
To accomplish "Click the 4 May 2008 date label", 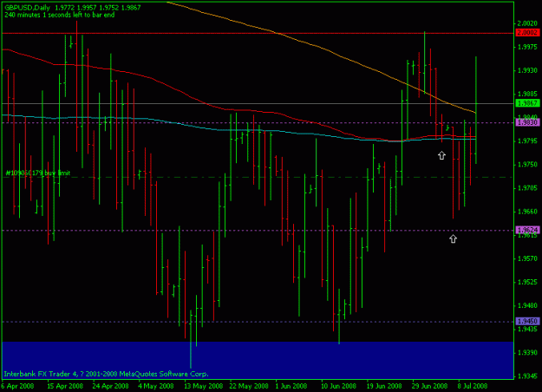I will point(156,386).
